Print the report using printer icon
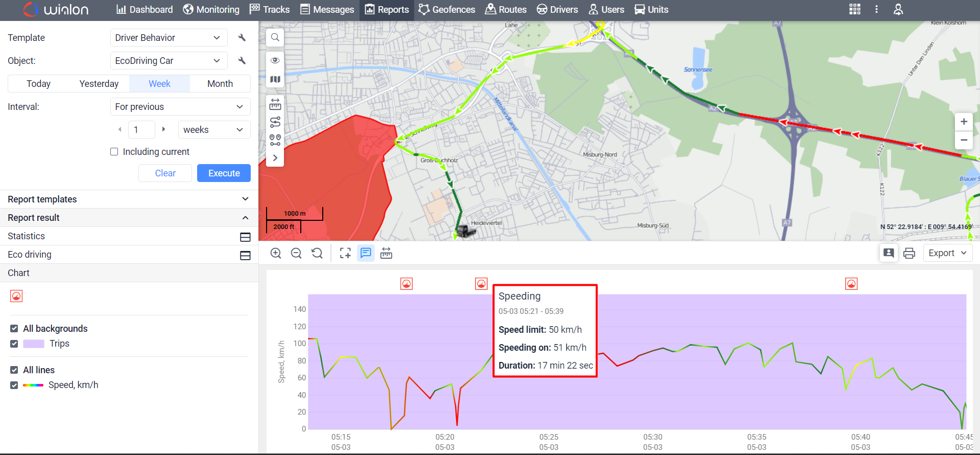Image resolution: width=980 pixels, height=455 pixels. pyautogui.click(x=909, y=254)
